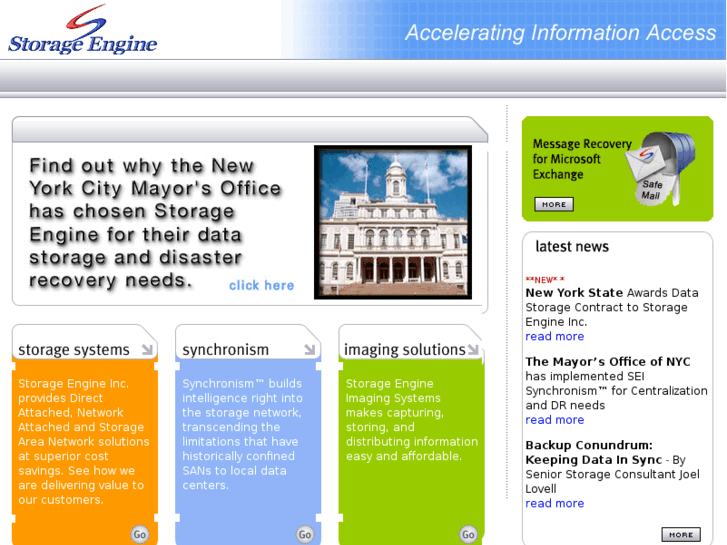Screen dimensions: 727x545
Task: Open the imaging solutions heading
Action: coord(404,349)
